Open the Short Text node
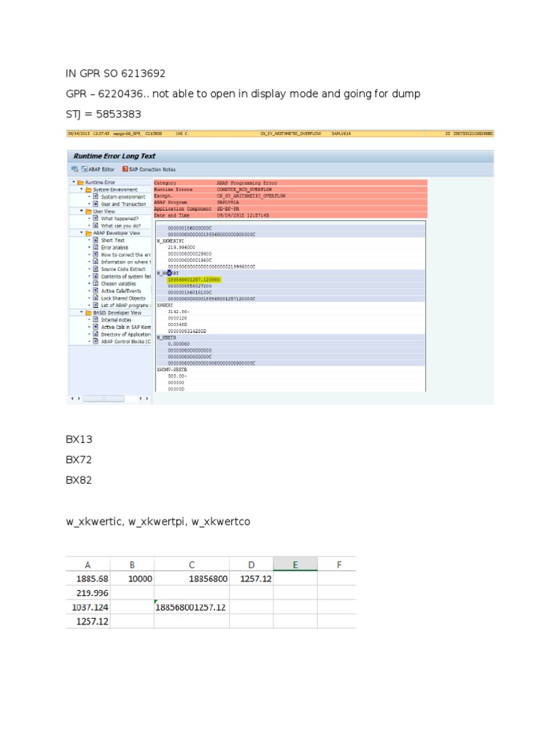This screenshot has height=747, width=560. tap(112, 240)
